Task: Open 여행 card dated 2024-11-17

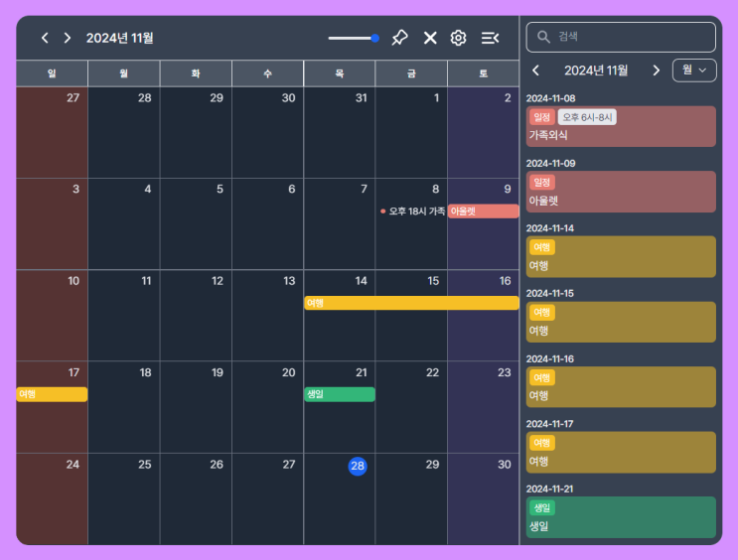Action: (x=621, y=452)
